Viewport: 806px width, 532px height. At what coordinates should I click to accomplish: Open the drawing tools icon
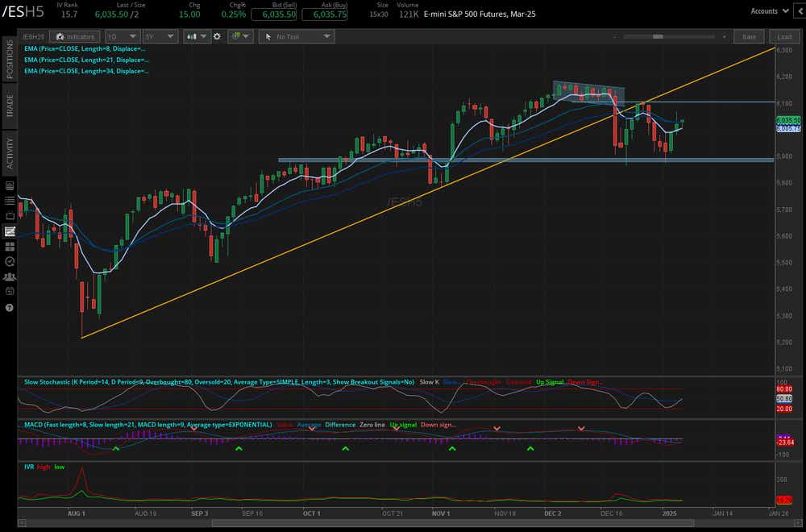pyautogui.click(x=236, y=35)
